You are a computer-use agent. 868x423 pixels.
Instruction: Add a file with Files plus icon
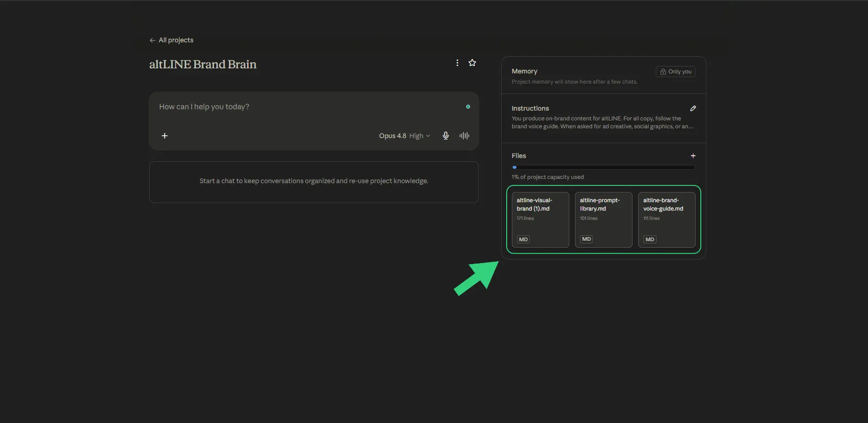pos(693,156)
